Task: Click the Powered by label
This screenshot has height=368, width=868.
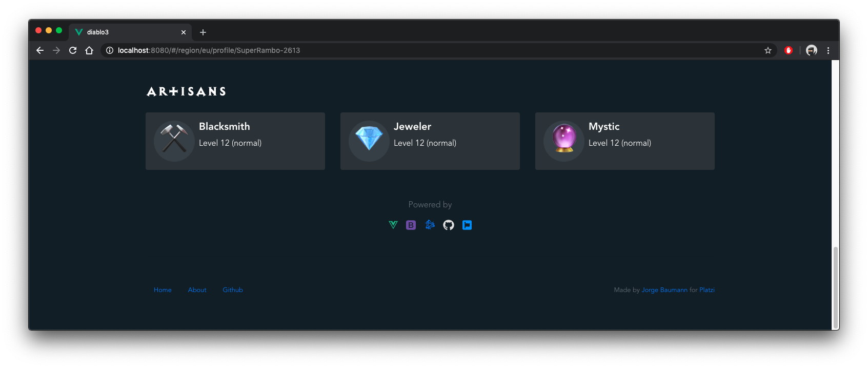Action: click(430, 204)
